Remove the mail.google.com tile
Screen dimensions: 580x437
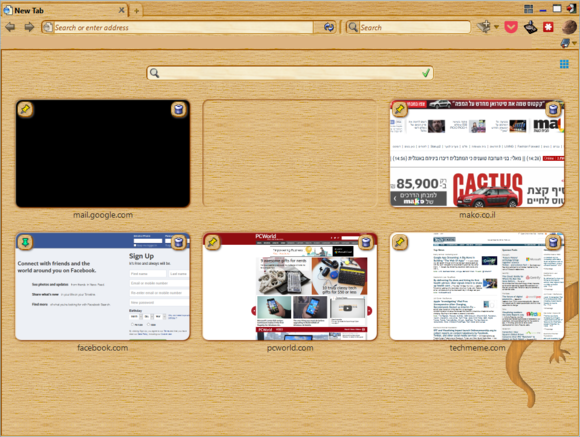pos(179,110)
